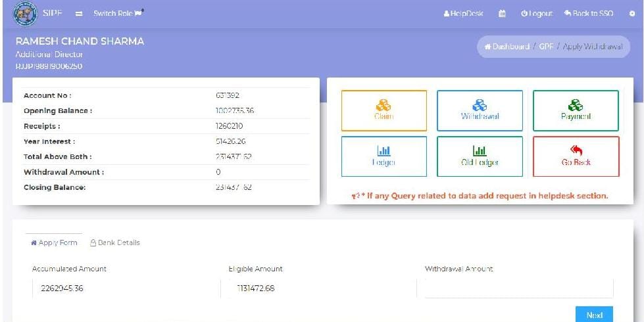Click Logout in the top bar
The height and width of the screenshot is (322, 644).
pyautogui.click(x=537, y=14)
